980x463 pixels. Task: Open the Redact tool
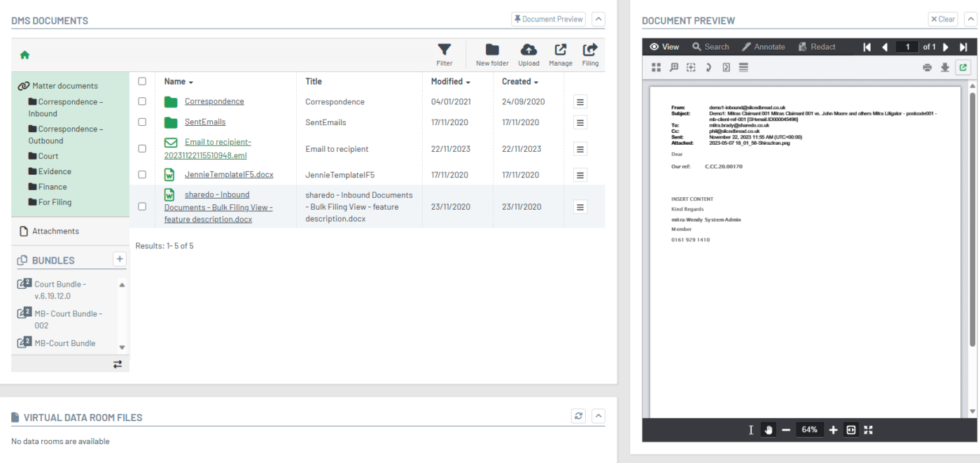(816, 46)
